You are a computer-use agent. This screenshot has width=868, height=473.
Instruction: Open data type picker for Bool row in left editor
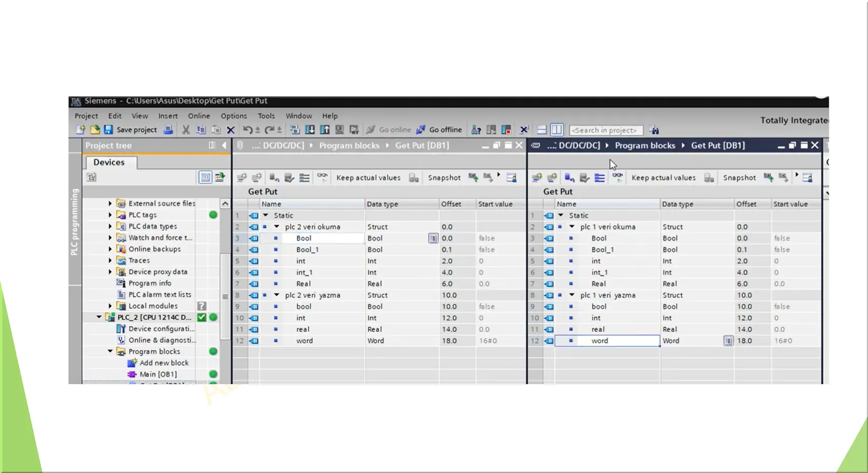pos(433,238)
